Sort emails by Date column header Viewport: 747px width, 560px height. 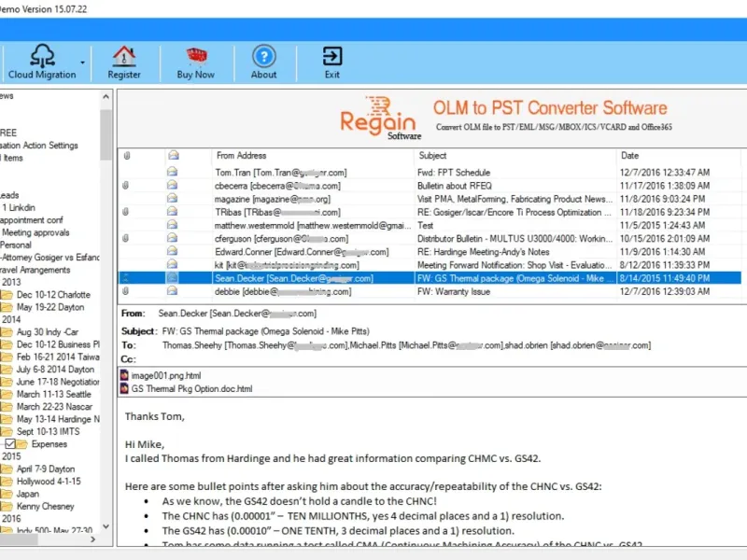pyautogui.click(x=629, y=155)
